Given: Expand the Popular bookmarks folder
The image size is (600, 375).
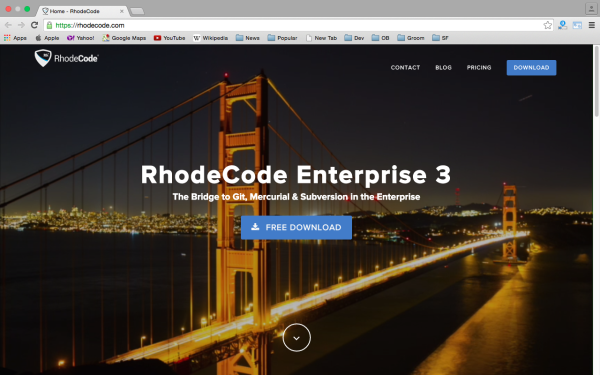Looking at the screenshot, I should point(282,38).
